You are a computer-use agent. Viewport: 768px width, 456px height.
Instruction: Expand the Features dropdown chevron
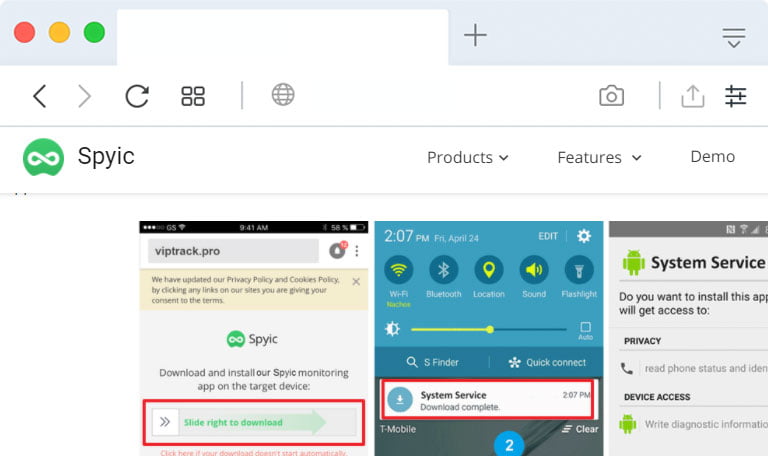(x=636, y=158)
